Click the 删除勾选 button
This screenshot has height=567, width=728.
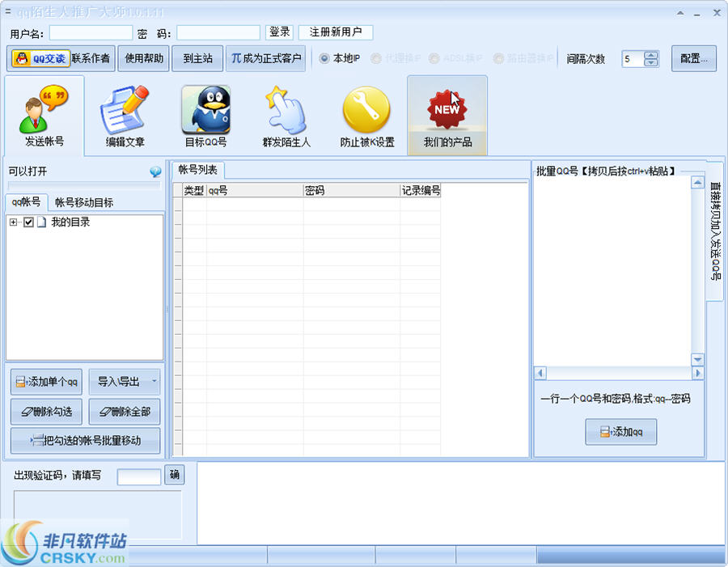[x=46, y=412]
